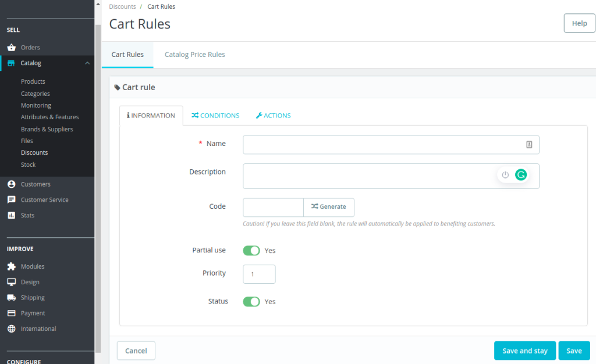The image size is (596, 364).
Task: Click the Cancel button
Action: pyautogui.click(x=136, y=351)
